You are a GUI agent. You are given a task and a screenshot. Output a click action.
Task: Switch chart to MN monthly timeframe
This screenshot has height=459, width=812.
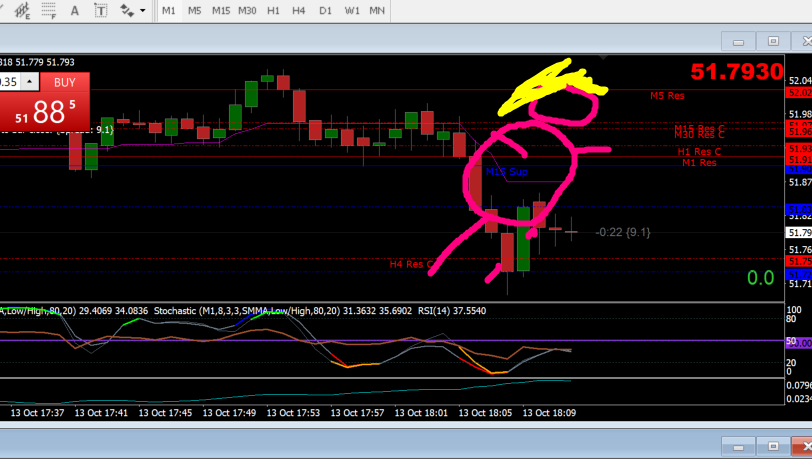tap(377, 10)
